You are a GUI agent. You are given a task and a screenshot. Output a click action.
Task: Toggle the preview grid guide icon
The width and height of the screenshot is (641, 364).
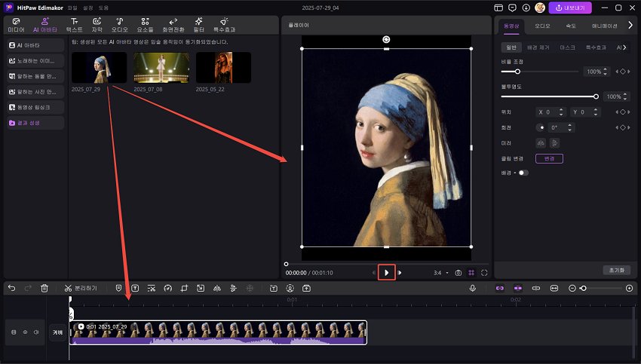[x=471, y=273]
